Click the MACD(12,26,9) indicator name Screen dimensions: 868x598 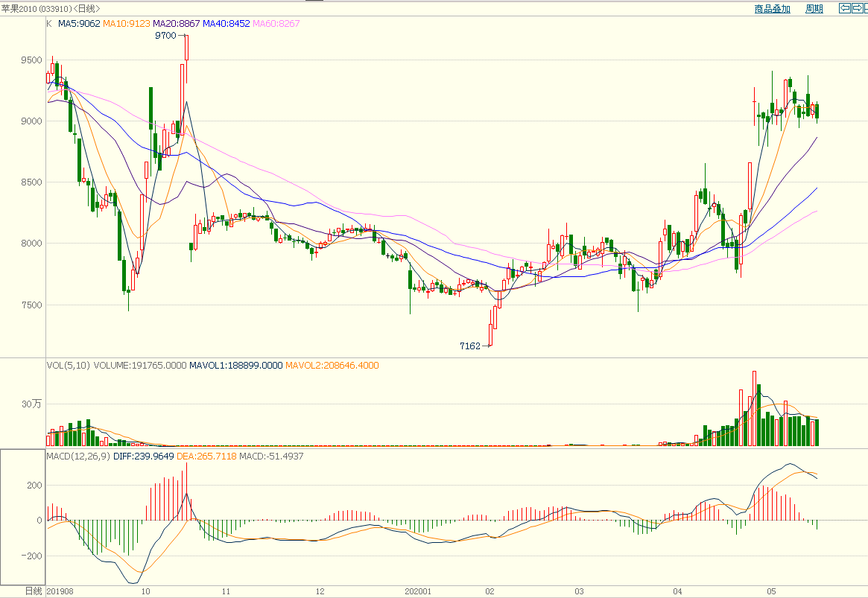[79, 456]
